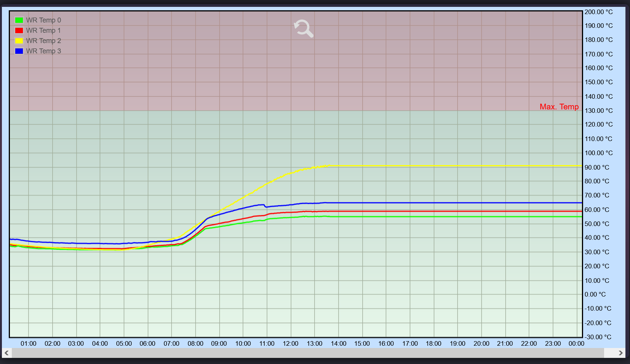The width and height of the screenshot is (630, 364).
Task: Click the 100.00 °C axis label
Action: click(599, 153)
